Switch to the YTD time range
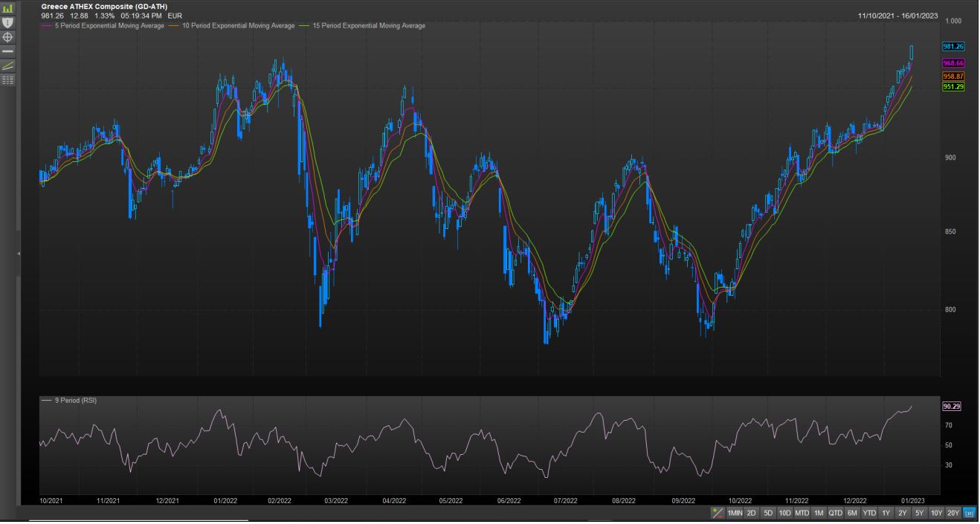 tap(868, 513)
